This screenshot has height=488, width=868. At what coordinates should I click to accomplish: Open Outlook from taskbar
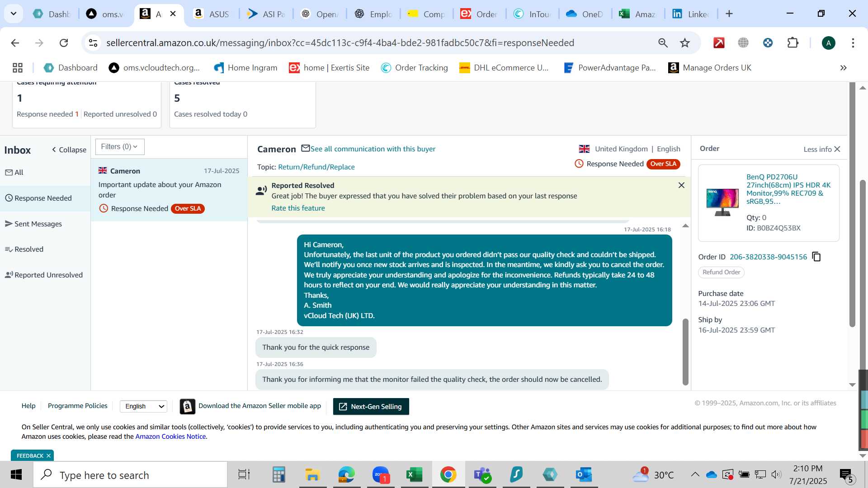tap(584, 475)
